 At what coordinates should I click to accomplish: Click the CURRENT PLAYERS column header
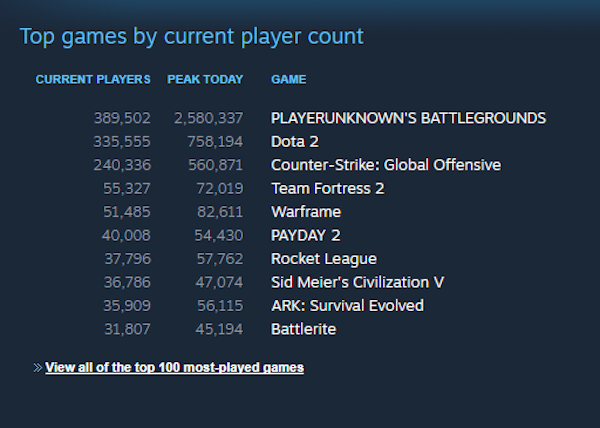pyautogui.click(x=93, y=80)
